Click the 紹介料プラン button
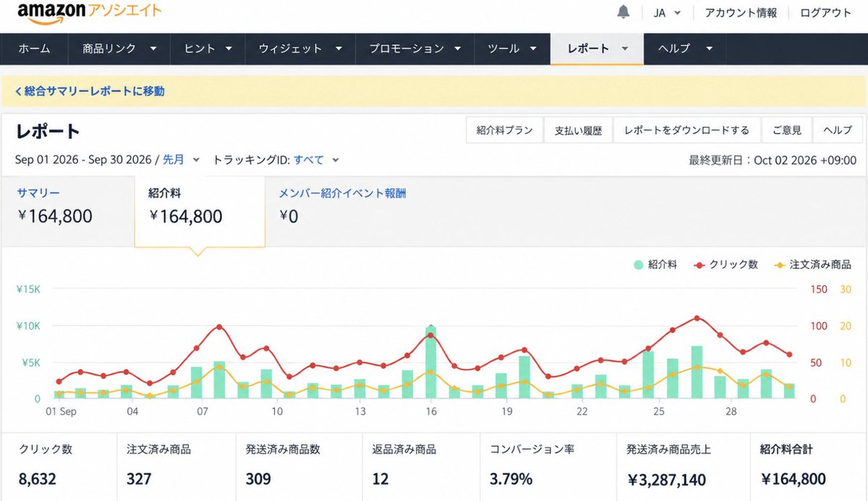Image resolution: width=868 pixels, height=501 pixels. tap(504, 130)
